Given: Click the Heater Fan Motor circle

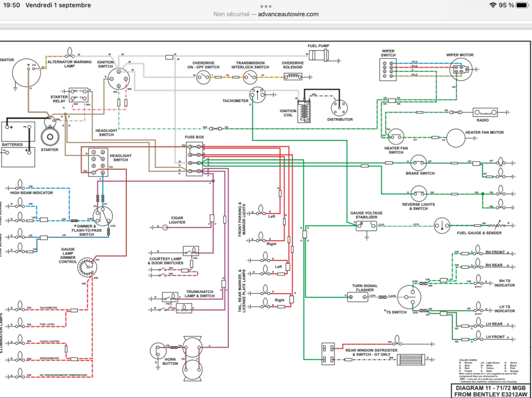Looking at the screenshot, I should pyautogui.click(x=456, y=138).
